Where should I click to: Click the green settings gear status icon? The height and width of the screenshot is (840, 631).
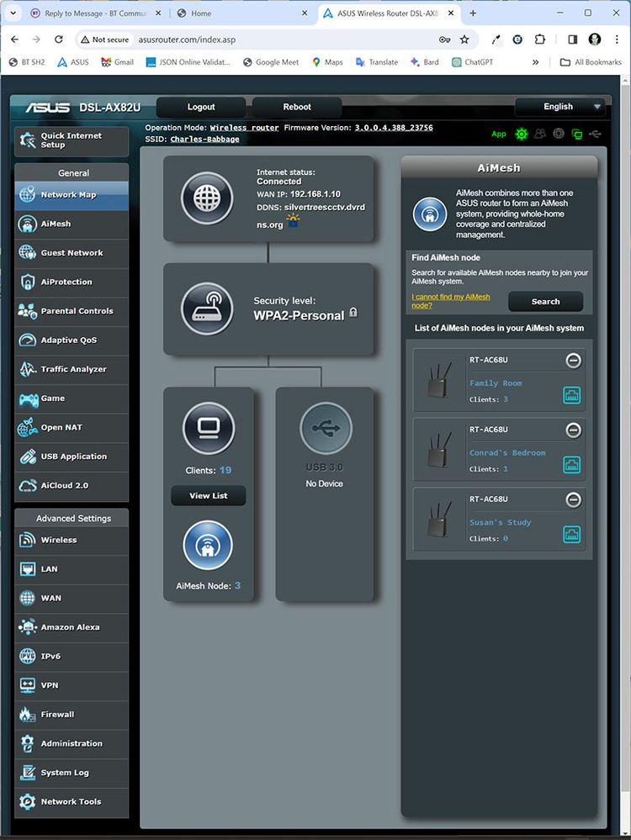(x=522, y=134)
